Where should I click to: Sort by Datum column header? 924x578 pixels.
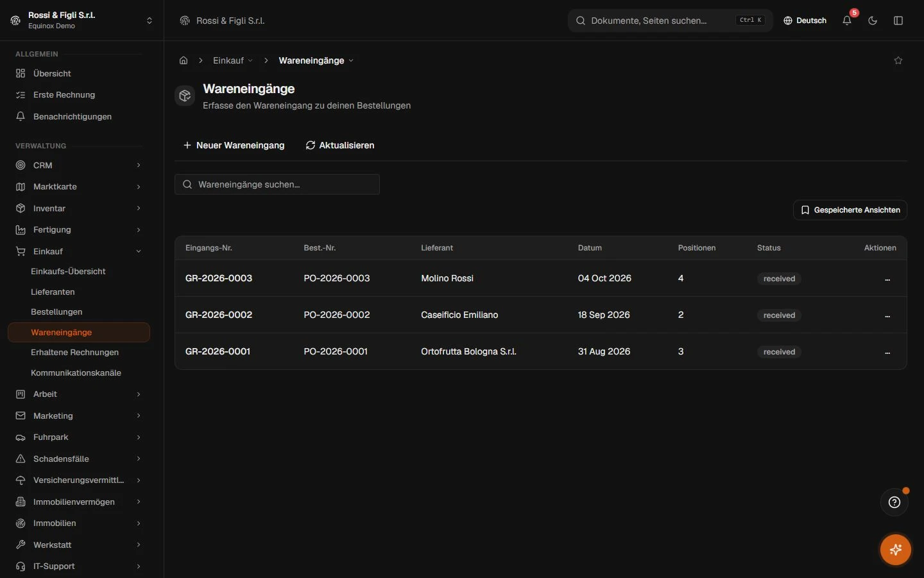point(590,248)
